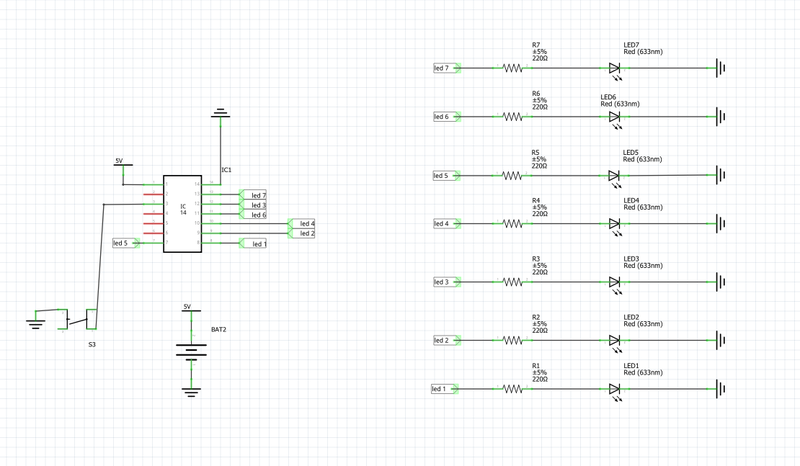Click the LED7 diode symbol
This screenshot has height=466, width=800.
(x=615, y=68)
